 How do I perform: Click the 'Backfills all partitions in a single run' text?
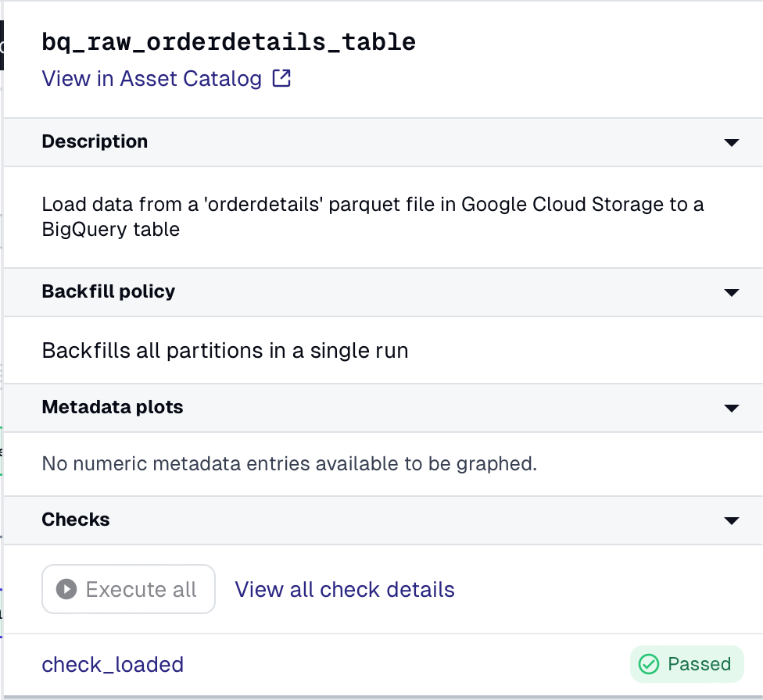coord(225,351)
